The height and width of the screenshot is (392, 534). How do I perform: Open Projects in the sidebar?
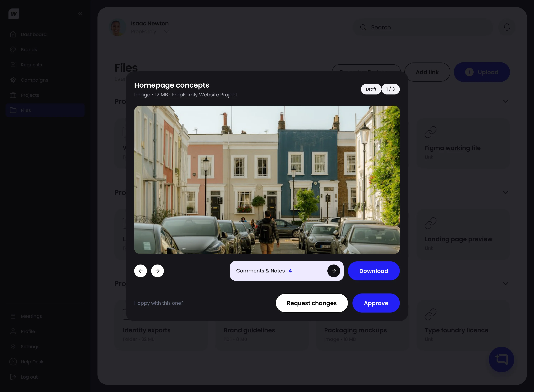(45, 95)
